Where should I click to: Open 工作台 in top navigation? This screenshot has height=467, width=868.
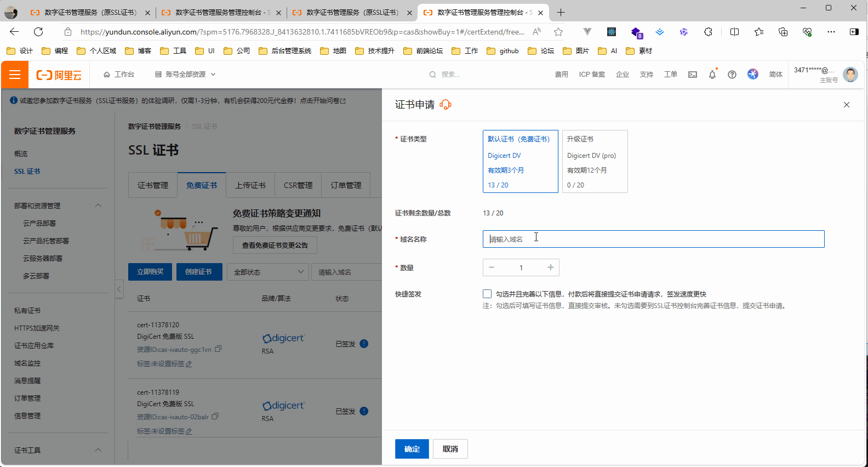point(119,75)
